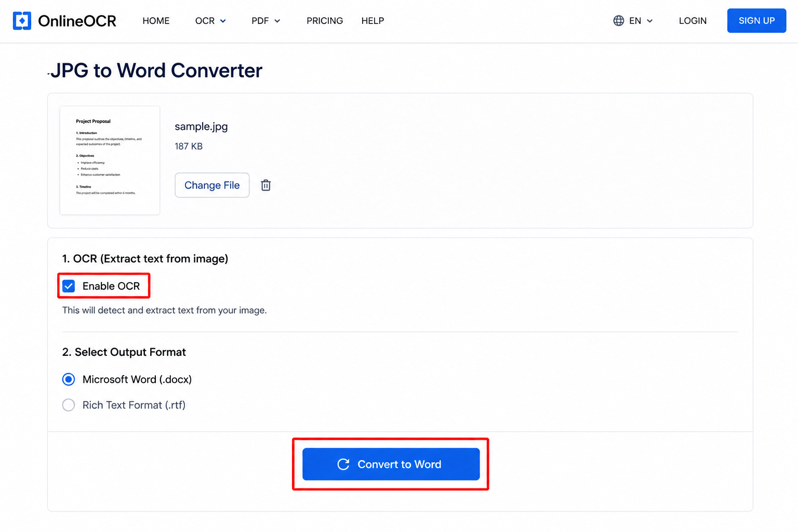
Task: Go to the HOME menu item
Action: [x=156, y=21]
